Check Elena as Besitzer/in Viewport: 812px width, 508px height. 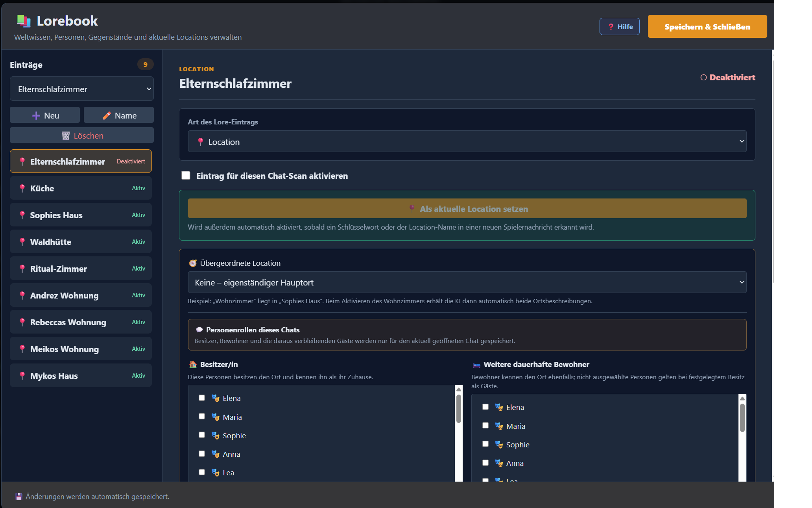pyautogui.click(x=202, y=398)
